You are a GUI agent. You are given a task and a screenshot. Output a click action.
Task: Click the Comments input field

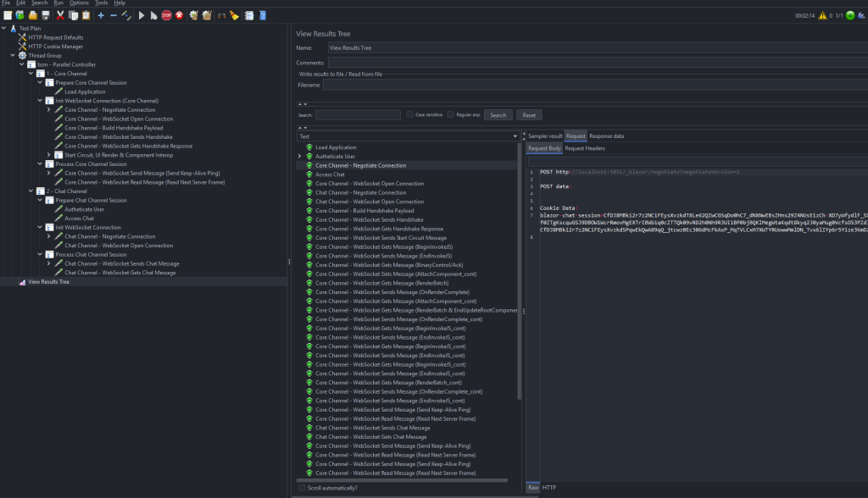[598, 63]
